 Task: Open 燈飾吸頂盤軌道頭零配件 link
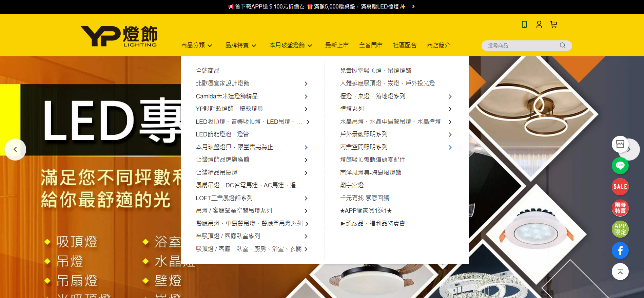pos(373,160)
